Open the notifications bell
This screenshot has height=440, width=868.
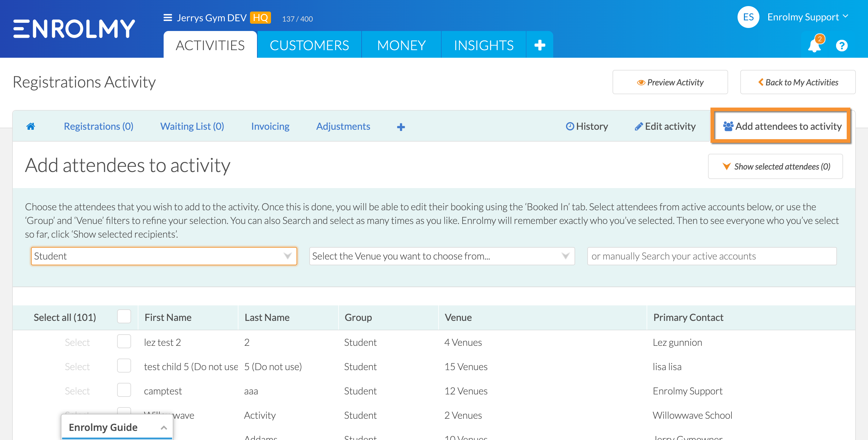point(814,46)
